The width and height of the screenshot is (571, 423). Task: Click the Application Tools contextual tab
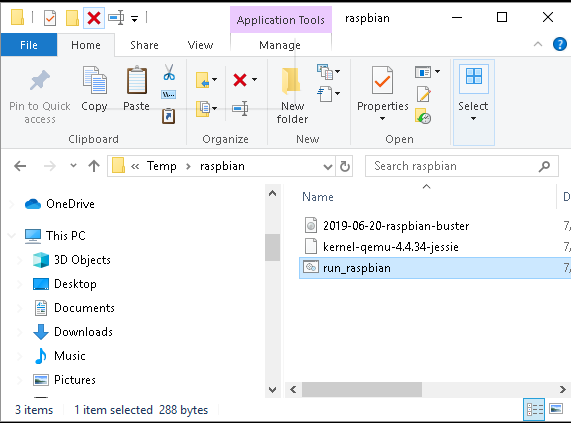[281, 20]
